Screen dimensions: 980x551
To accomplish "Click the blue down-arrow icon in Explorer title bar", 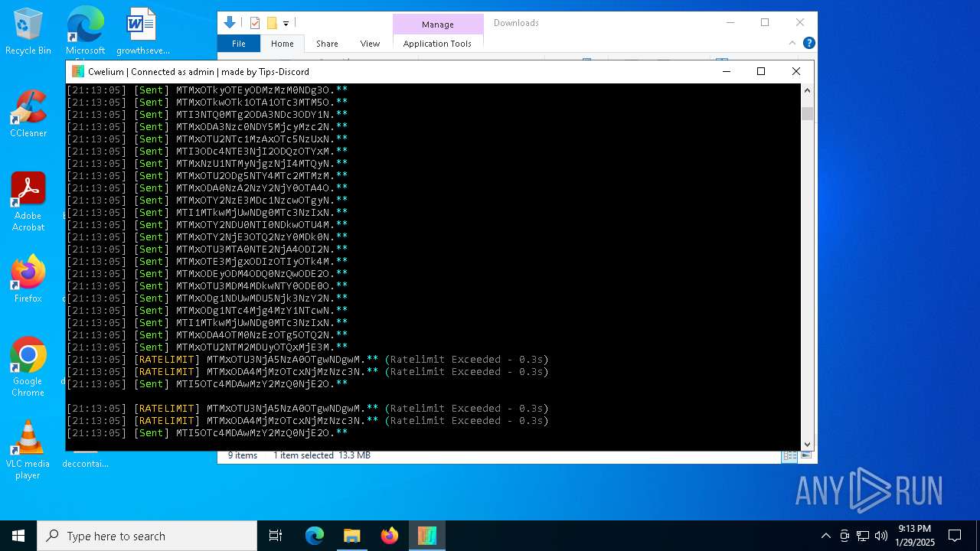I will (229, 23).
